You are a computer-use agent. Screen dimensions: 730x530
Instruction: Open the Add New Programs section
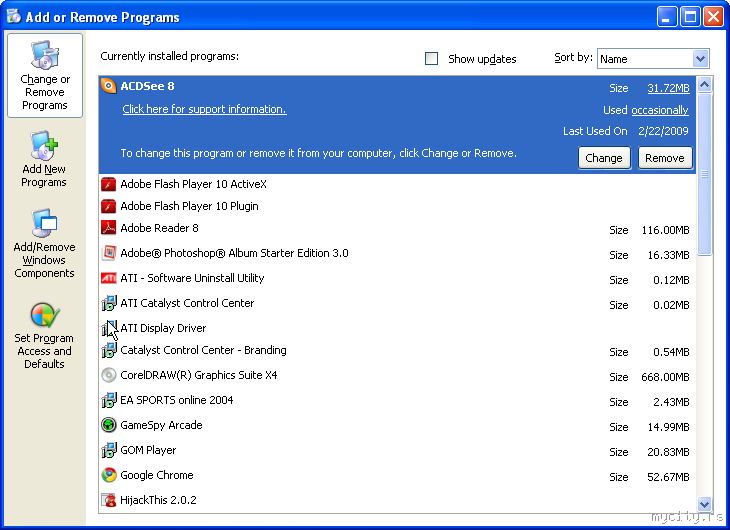point(44,160)
